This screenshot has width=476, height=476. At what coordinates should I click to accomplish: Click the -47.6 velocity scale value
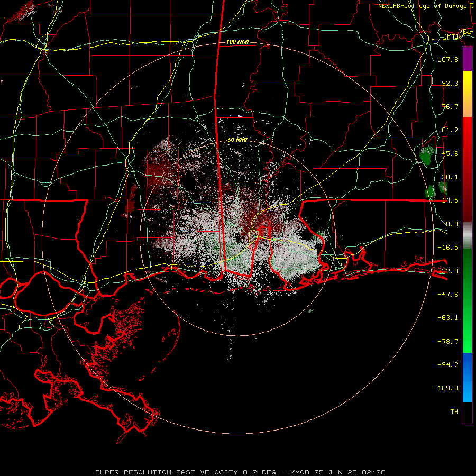tap(448, 295)
